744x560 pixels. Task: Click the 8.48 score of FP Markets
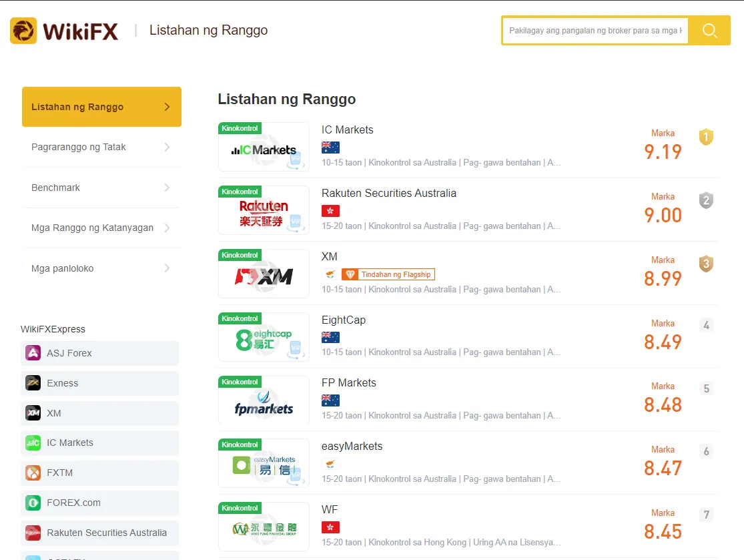coord(663,404)
